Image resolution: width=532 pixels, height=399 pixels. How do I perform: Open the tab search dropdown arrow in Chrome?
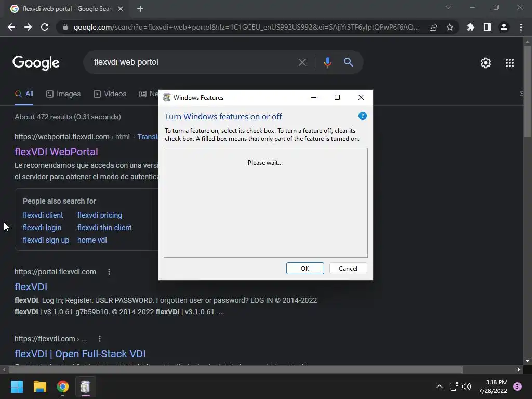tap(448, 7)
